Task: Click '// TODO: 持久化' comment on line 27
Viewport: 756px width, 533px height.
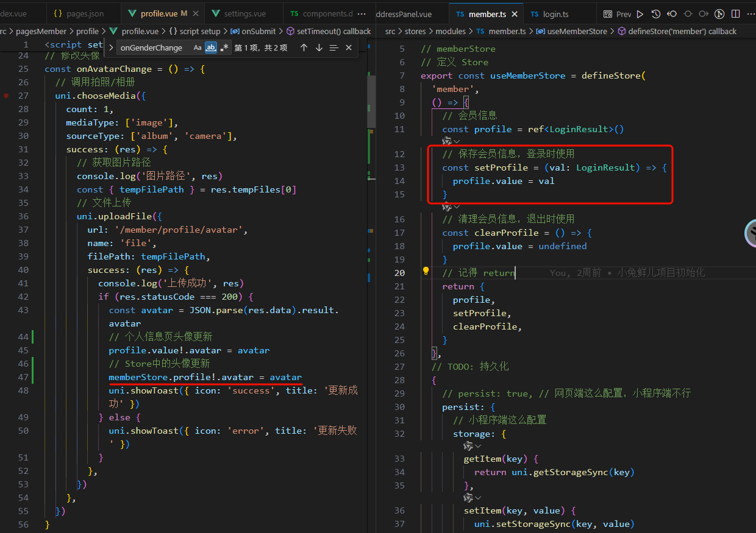Action: coord(469,367)
